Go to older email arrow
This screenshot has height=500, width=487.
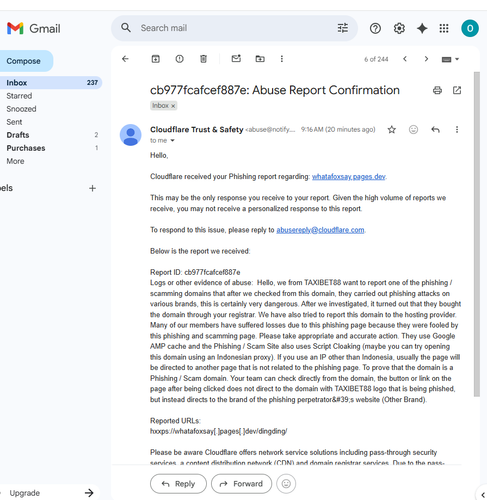(426, 59)
